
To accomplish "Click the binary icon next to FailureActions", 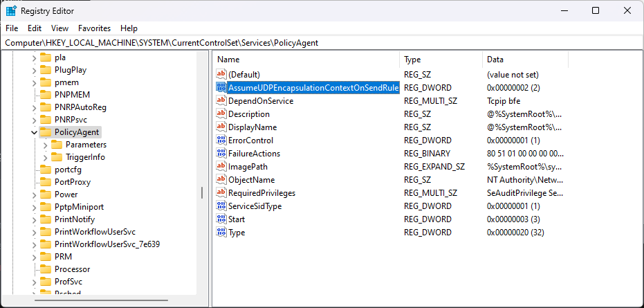I will click(x=221, y=154).
